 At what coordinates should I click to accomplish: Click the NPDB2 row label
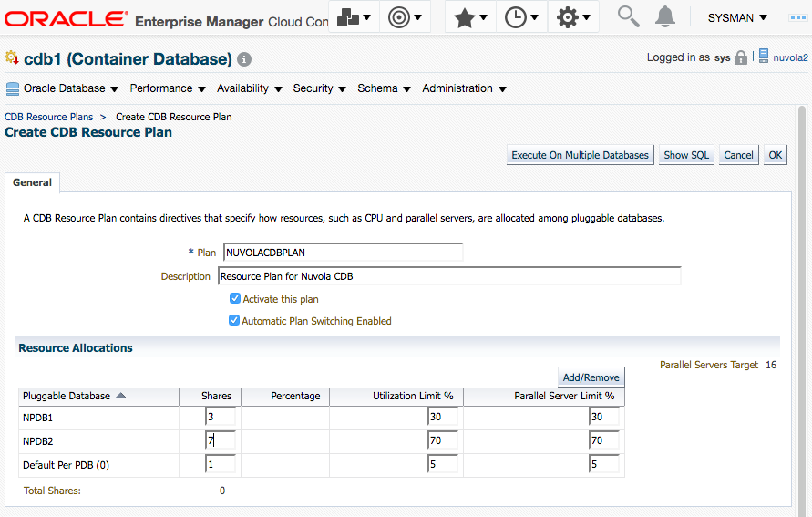(37, 441)
